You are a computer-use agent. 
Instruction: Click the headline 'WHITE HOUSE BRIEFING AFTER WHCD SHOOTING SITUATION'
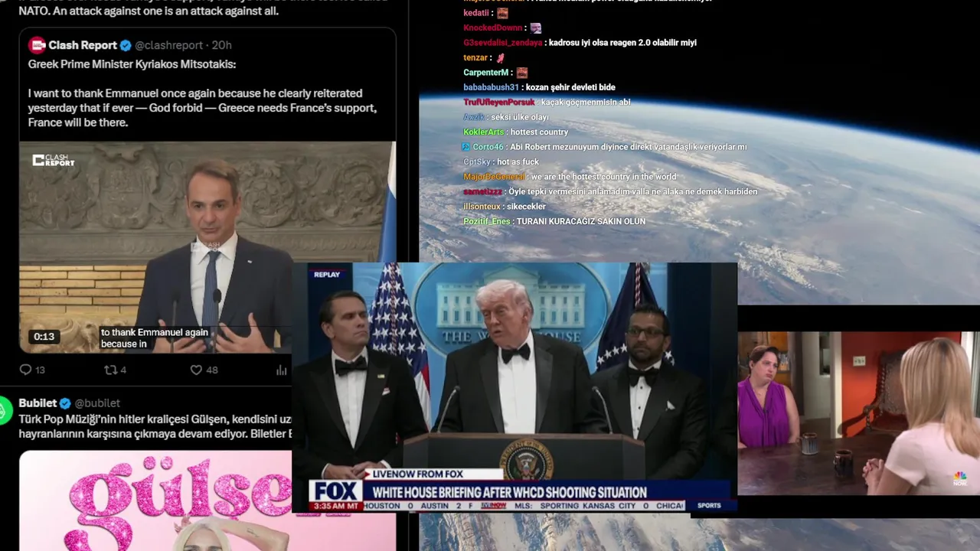point(509,492)
